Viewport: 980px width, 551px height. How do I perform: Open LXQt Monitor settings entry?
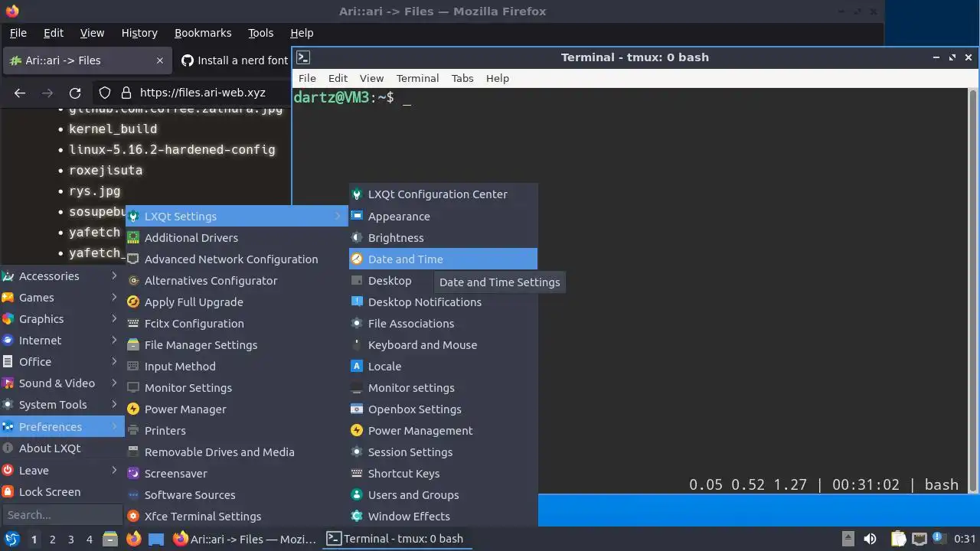pos(443,388)
